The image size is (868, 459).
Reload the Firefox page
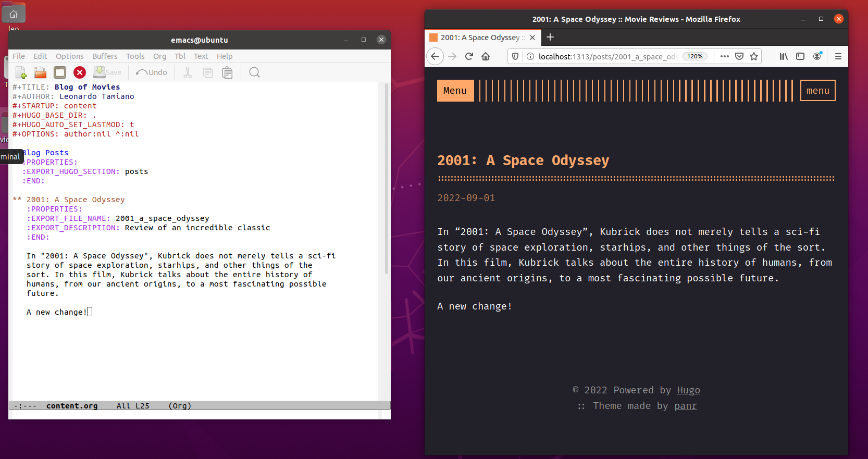[469, 56]
